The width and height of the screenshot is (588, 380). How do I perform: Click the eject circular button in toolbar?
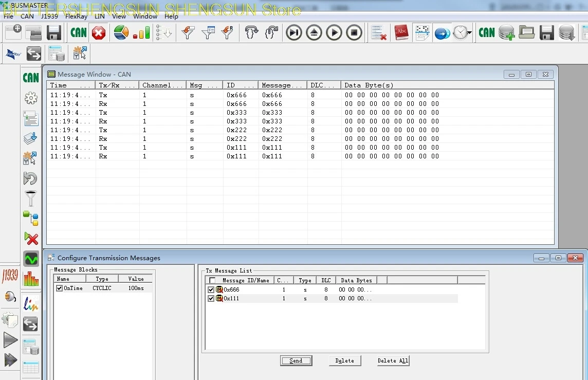point(314,32)
